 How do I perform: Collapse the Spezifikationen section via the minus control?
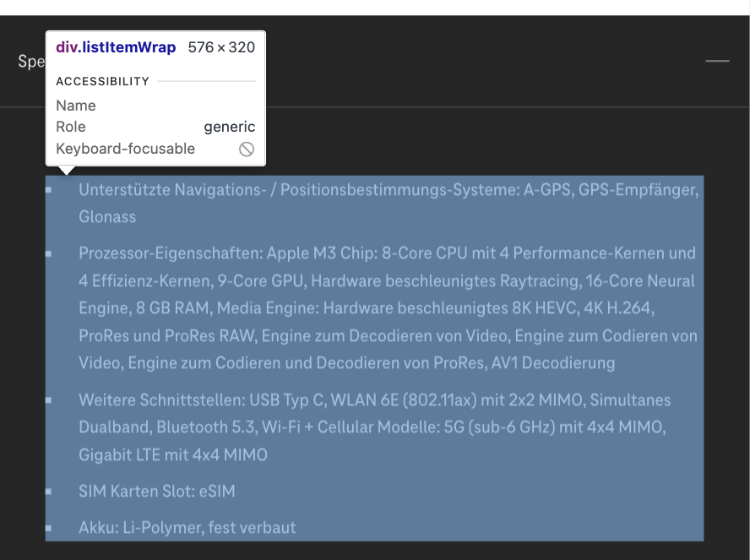pos(716,62)
